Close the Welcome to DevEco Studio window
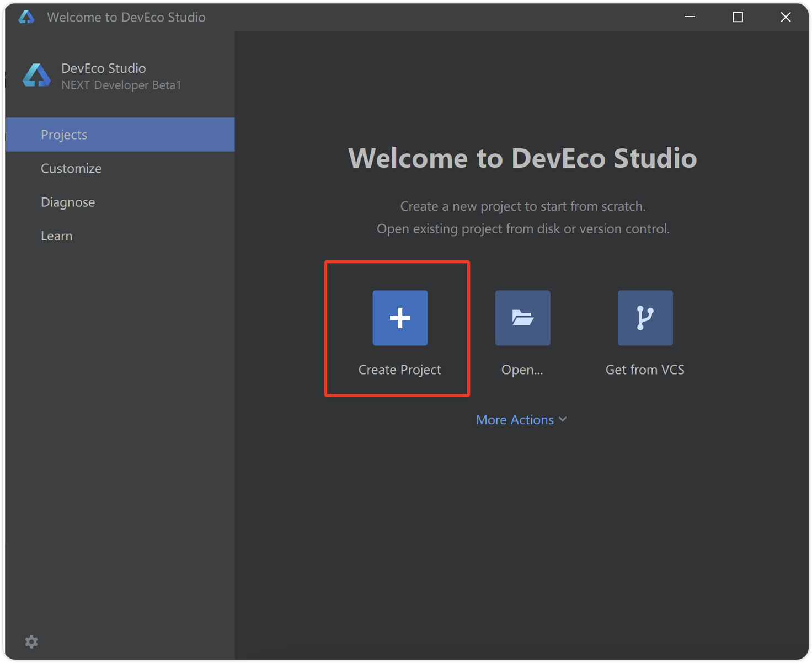The height and width of the screenshot is (663, 812). 786,17
